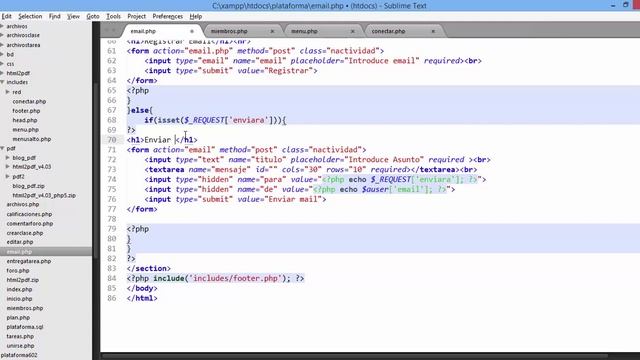Open calificaciones.php in the sidebar
The width and height of the screenshot is (640, 360).
point(29,214)
